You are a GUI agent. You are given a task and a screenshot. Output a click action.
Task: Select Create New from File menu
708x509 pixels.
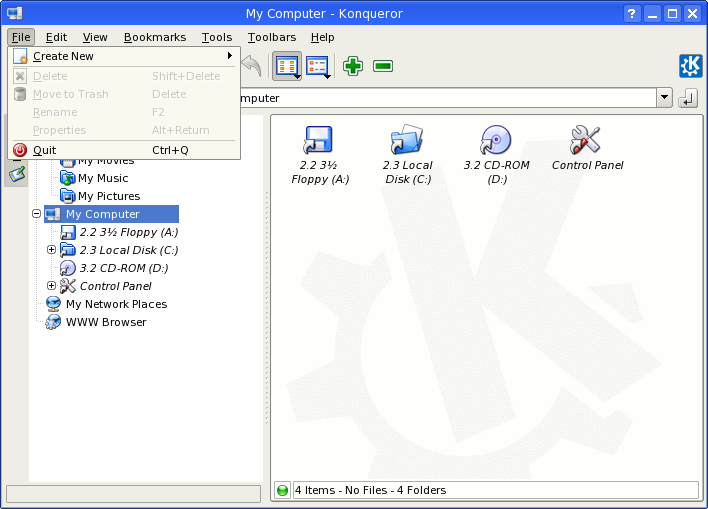[124, 56]
